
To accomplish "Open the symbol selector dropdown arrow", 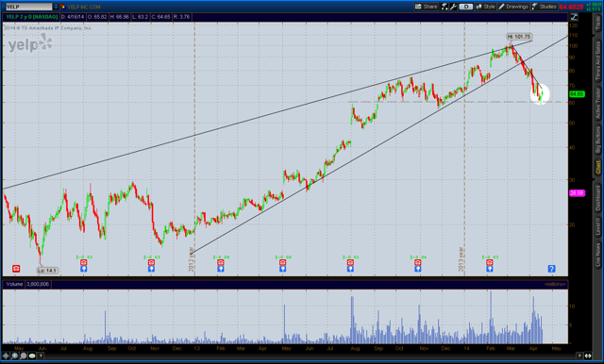I will 56,7.
